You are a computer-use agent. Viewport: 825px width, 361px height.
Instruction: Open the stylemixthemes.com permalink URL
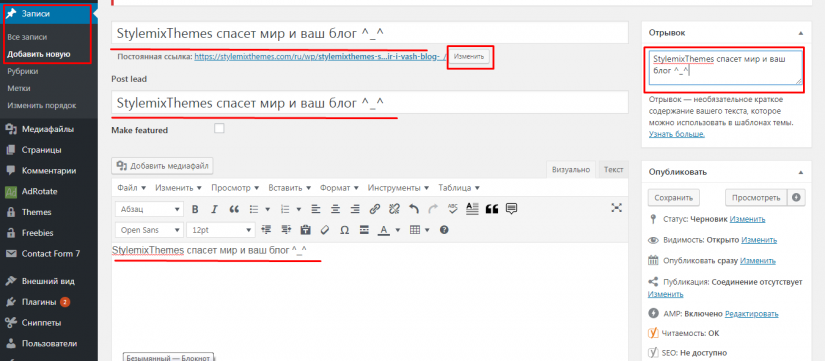[320, 56]
